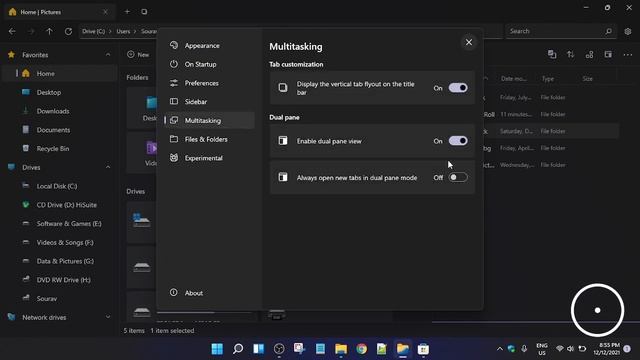The width and height of the screenshot is (640, 360).
Task: Turn off vertical tab flyout toggle
Action: coord(458,88)
